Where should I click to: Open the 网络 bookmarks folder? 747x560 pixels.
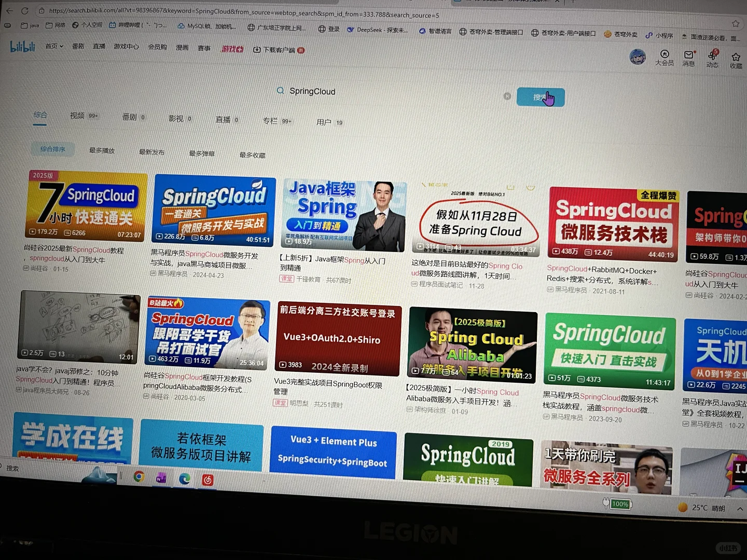(54, 25)
